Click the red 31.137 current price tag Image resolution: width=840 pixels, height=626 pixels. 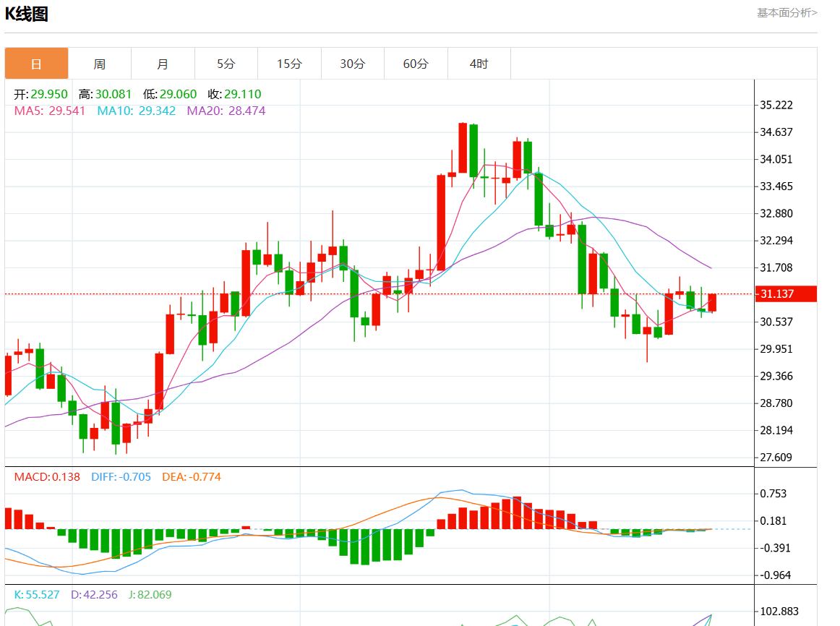(787, 293)
